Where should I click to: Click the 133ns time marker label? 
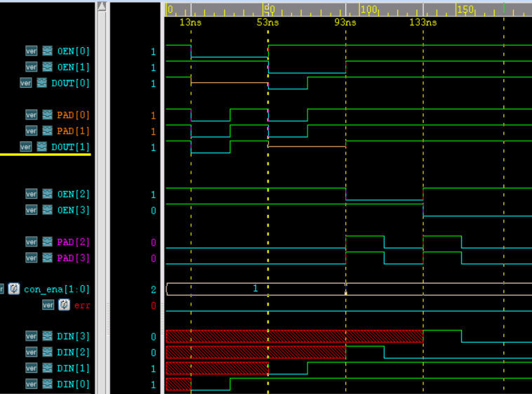click(423, 22)
